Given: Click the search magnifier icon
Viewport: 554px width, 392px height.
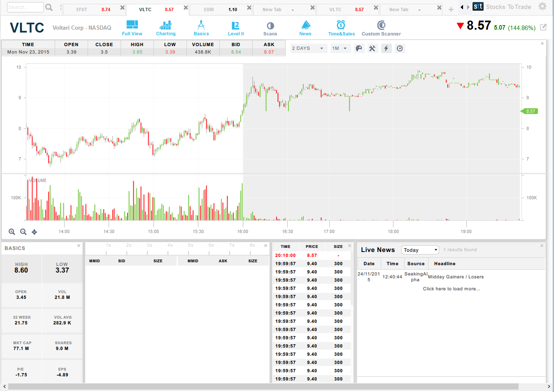Looking at the screenshot, I should pyautogui.click(x=49, y=7).
